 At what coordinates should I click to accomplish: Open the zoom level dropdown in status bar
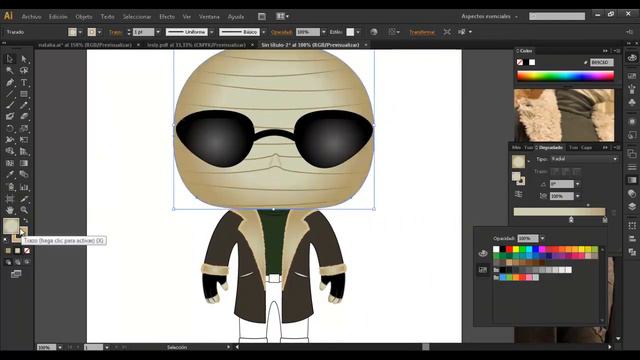[x=60, y=347]
